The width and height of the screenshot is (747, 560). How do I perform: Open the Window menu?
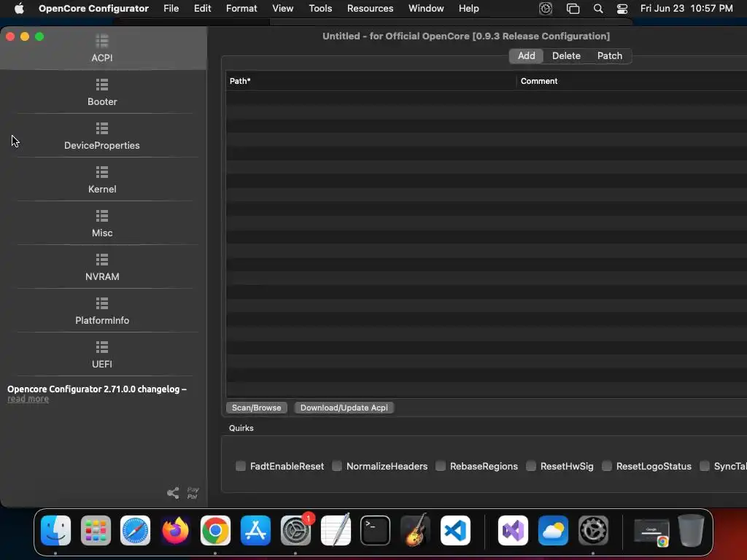pyautogui.click(x=426, y=9)
